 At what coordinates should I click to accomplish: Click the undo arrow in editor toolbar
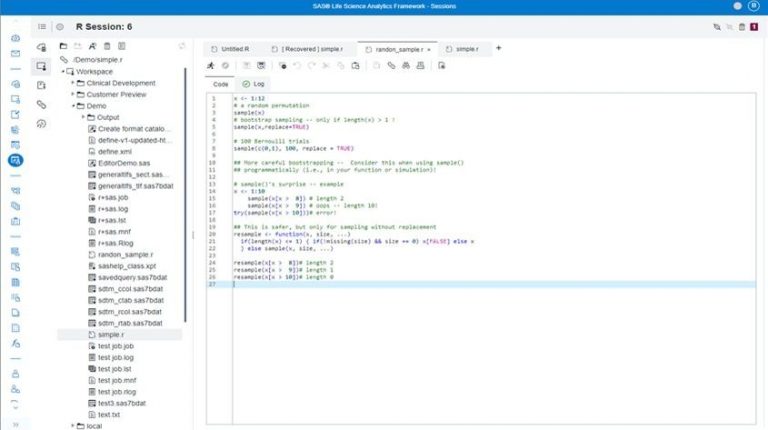(298, 66)
